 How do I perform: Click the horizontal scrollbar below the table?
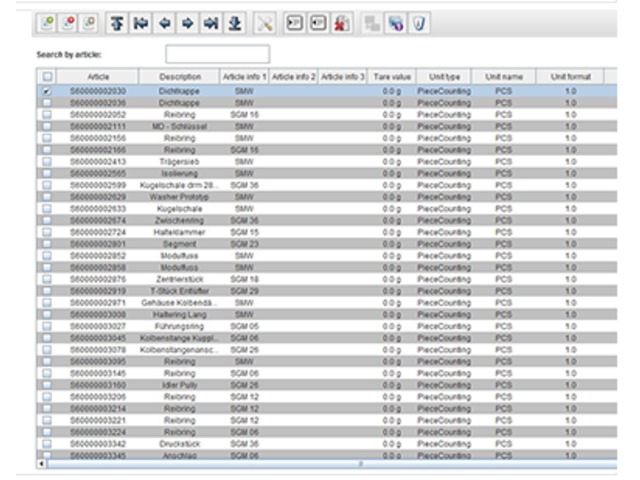pos(300,464)
